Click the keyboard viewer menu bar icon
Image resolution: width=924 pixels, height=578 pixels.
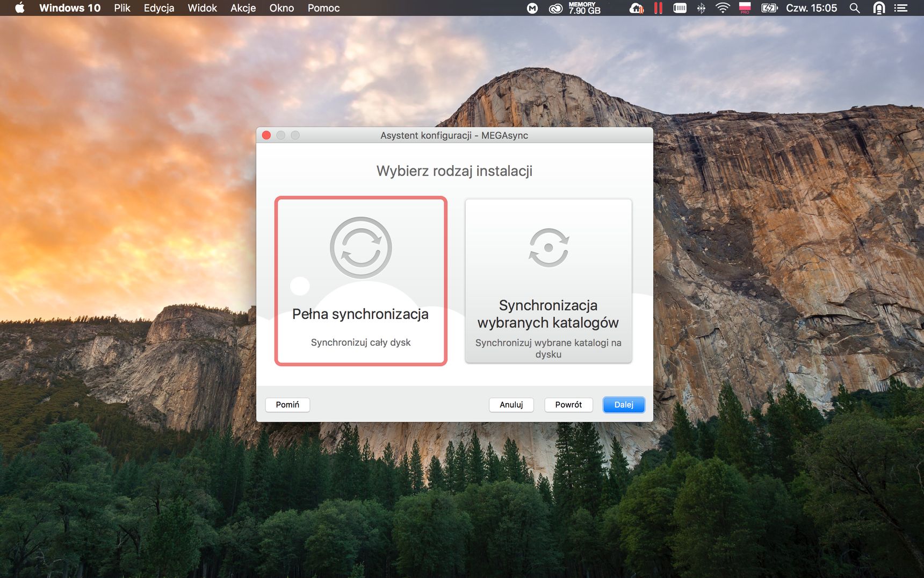tap(680, 8)
